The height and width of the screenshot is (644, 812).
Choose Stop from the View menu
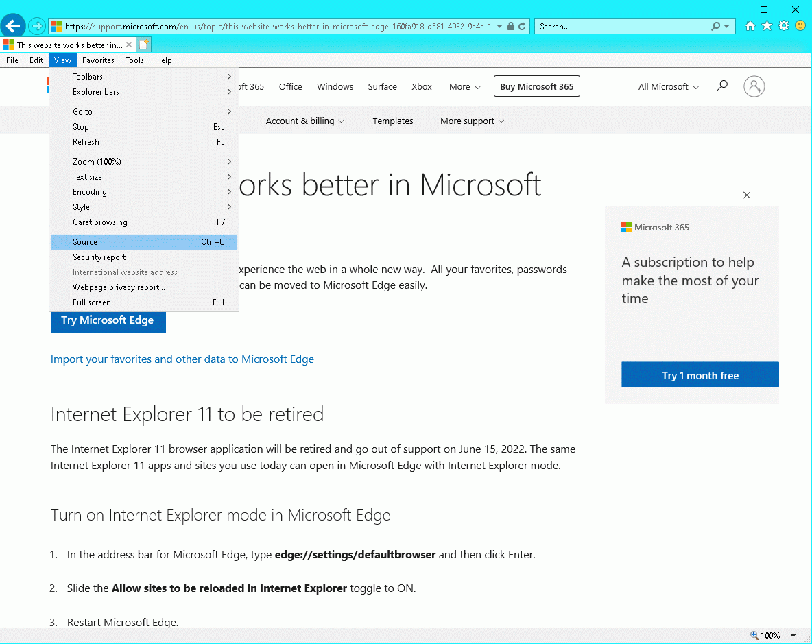144,126
